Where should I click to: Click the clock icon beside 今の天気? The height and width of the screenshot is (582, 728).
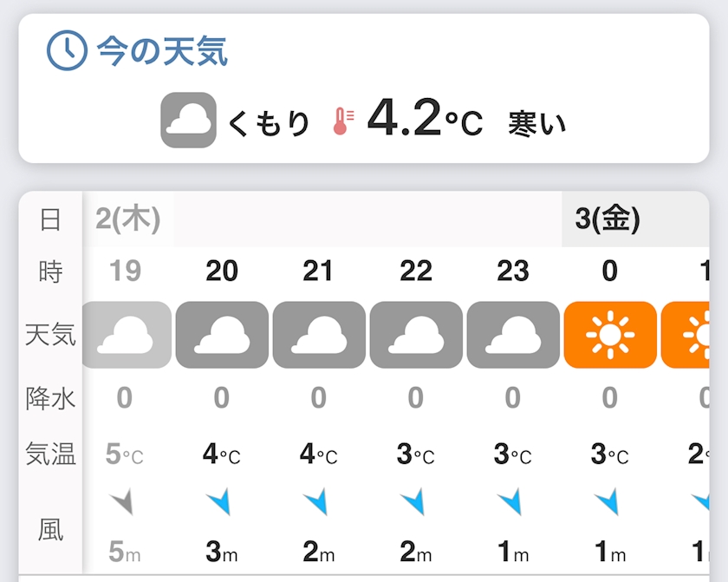(x=67, y=51)
